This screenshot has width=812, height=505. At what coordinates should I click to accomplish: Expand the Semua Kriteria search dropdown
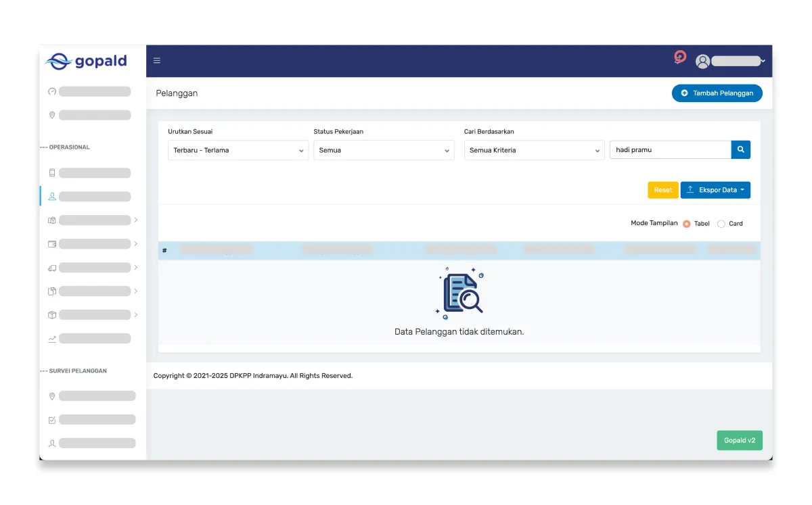pyautogui.click(x=534, y=149)
